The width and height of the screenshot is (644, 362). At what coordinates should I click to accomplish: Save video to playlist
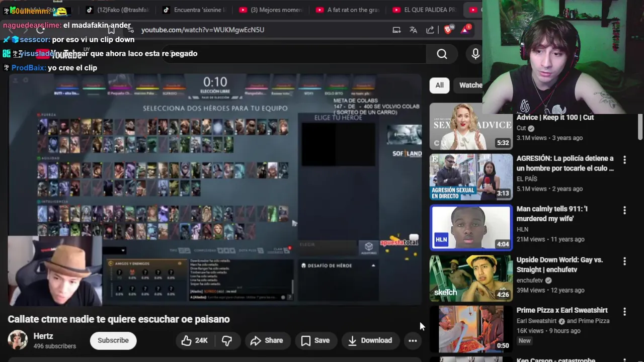click(x=315, y=340)
